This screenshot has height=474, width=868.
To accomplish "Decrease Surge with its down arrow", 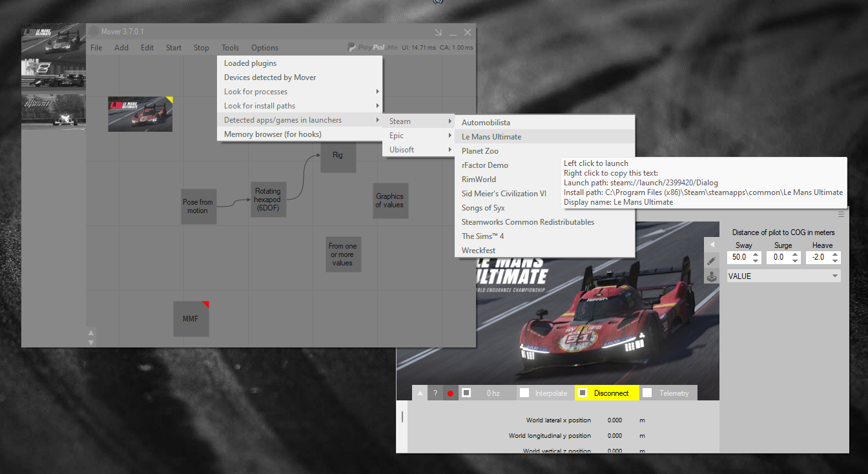I will 795,260.
